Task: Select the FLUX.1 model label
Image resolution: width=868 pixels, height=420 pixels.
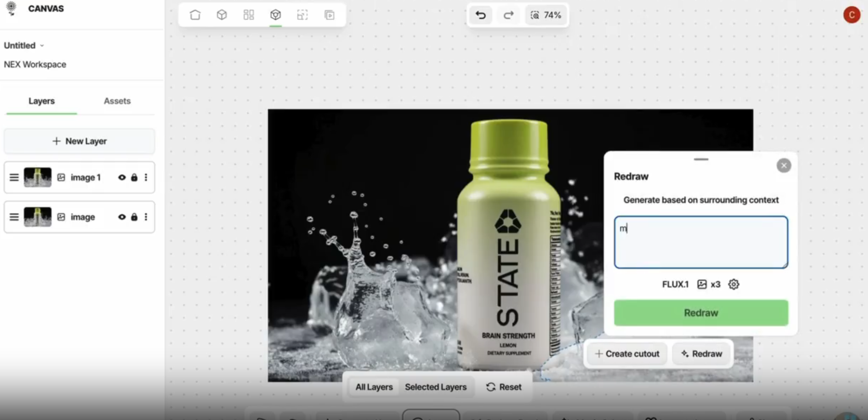Action: [x=675, y=284]
